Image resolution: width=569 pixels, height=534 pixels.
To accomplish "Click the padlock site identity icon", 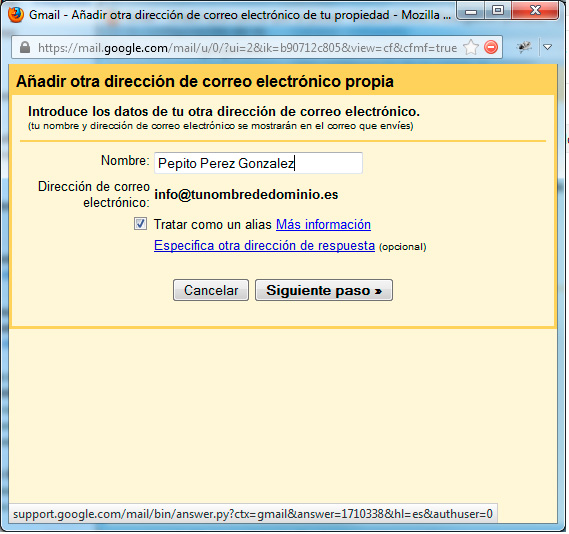I will coord(25,47).
